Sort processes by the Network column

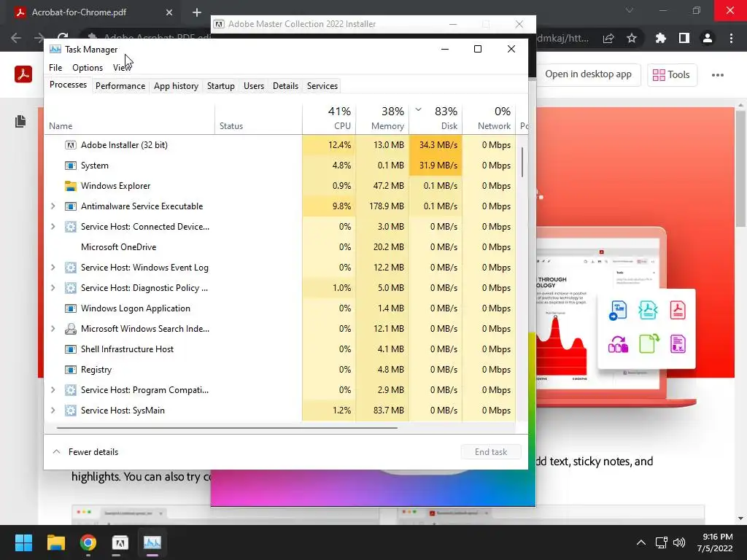(489, 118)
